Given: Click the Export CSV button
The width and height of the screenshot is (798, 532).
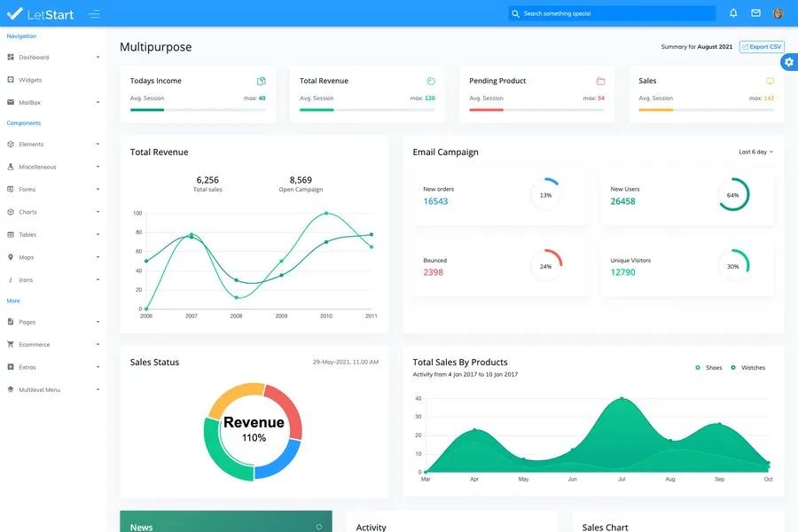Looking at the screenshot, I should pos(762,46).
